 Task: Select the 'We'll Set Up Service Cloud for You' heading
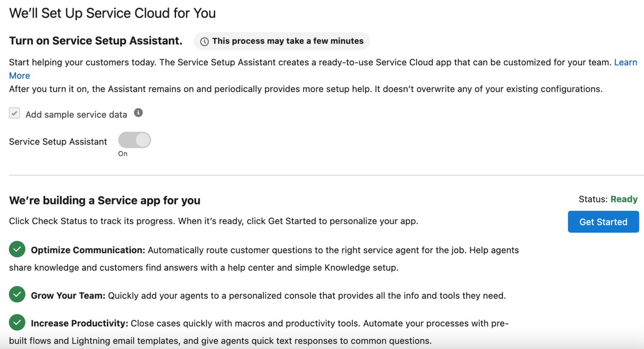tap(112, 13)
